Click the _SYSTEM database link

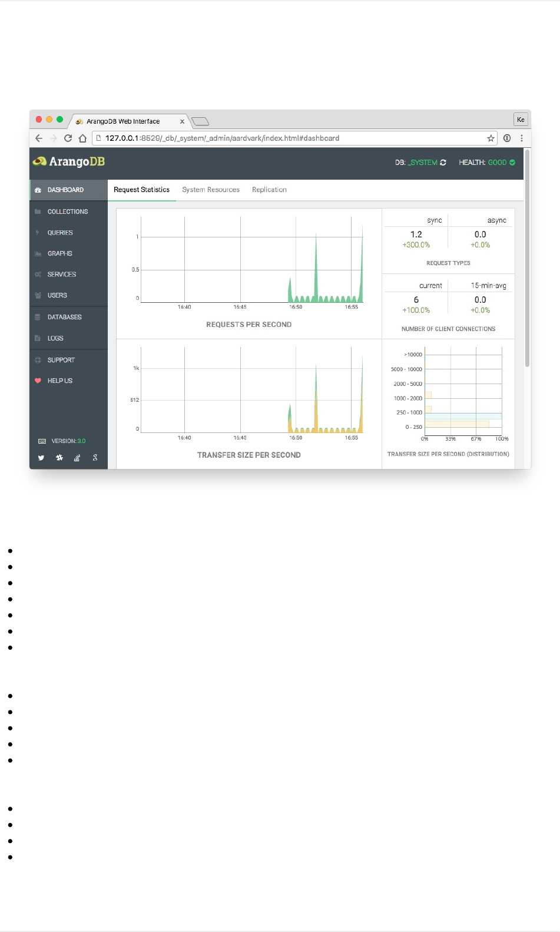pos(423,163)
